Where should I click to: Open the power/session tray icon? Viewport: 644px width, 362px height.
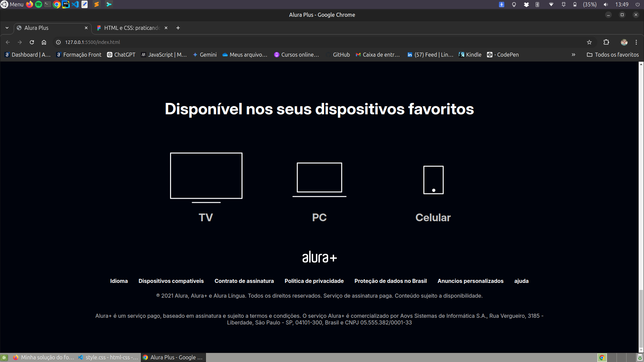pyautogui.click(x=637, y=4)
